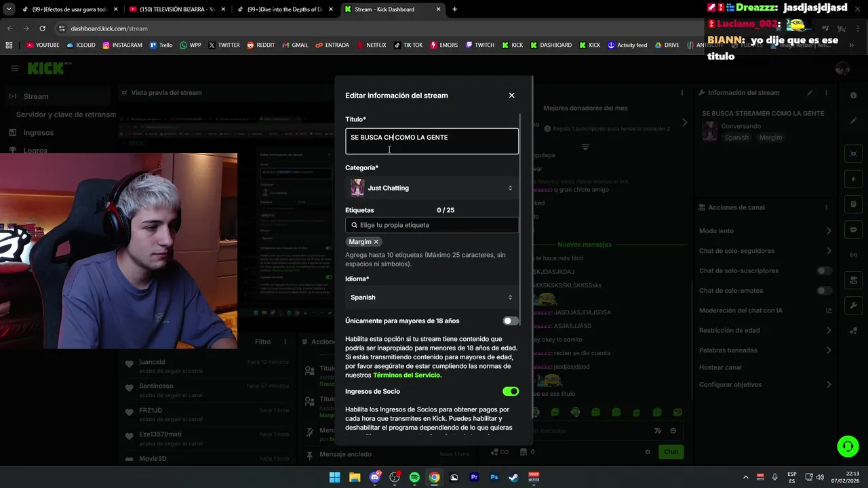This screenshot has height=488, width=868.
Task: Open the browser apps grid icon
Action: (x=9, y=45)
